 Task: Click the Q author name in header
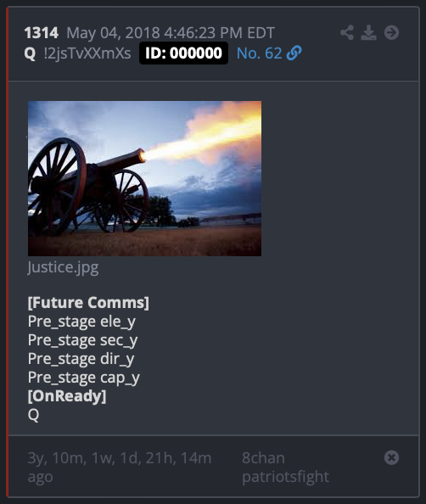coord(30,53)
